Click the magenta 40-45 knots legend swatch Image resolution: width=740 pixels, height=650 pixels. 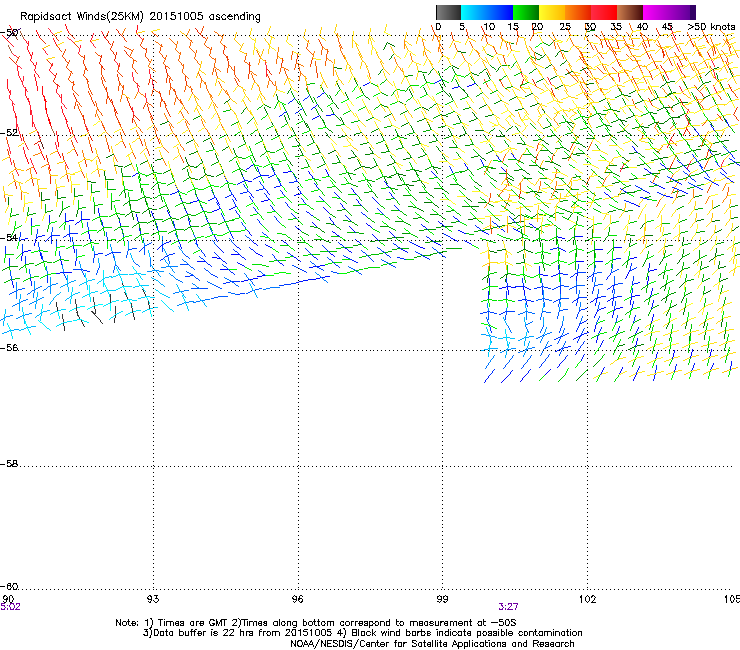point(656,12)
